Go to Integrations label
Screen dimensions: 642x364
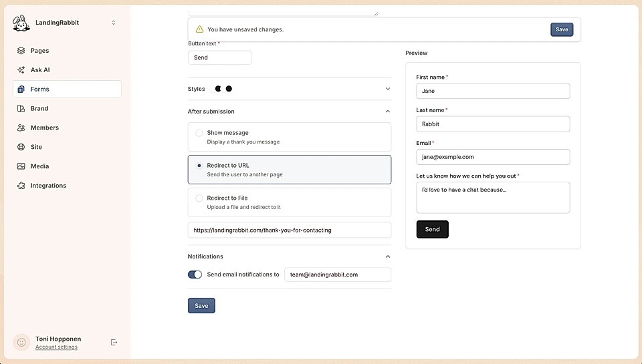tap(48, 185)
